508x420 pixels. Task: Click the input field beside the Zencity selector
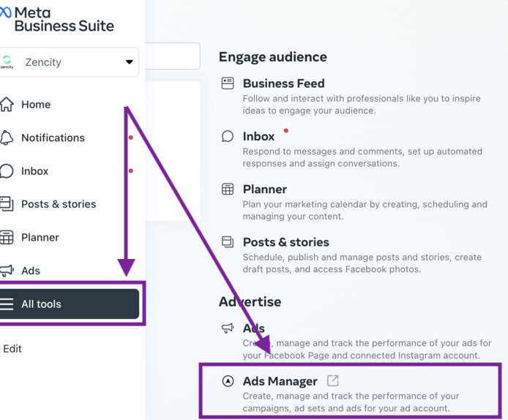pyautogui.click(x=172, y=56)
